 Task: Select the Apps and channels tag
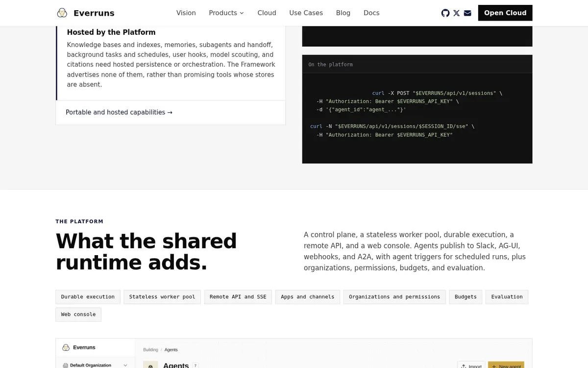tap(308, 297)
